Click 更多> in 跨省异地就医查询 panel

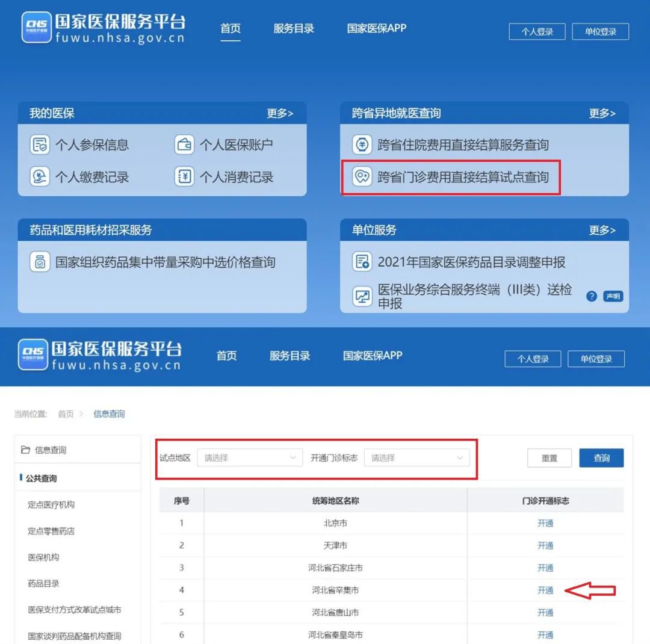(602, 113)
